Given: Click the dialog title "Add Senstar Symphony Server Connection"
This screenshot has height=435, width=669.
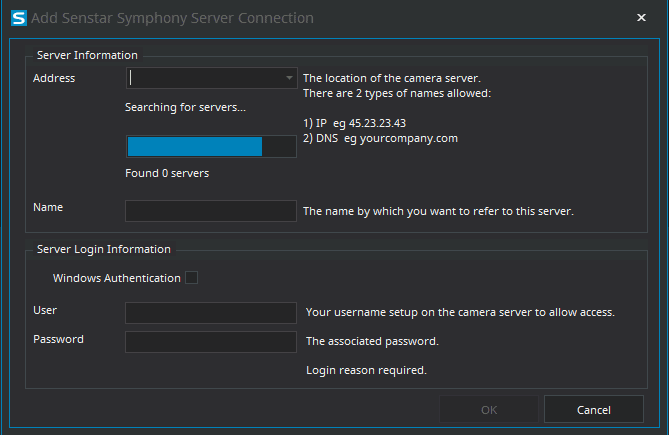Looking at the screenshot, I should coord(172,18).
